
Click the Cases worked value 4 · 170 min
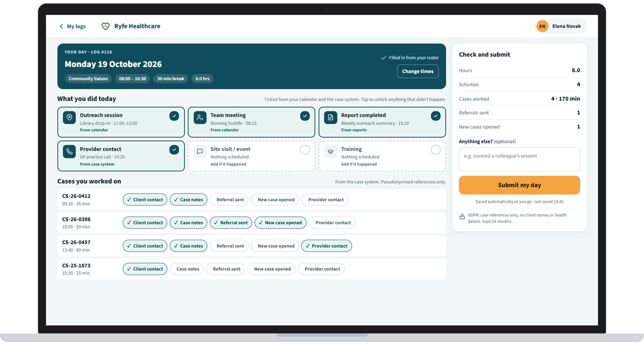pyautogui.click(x=565, y=99)
